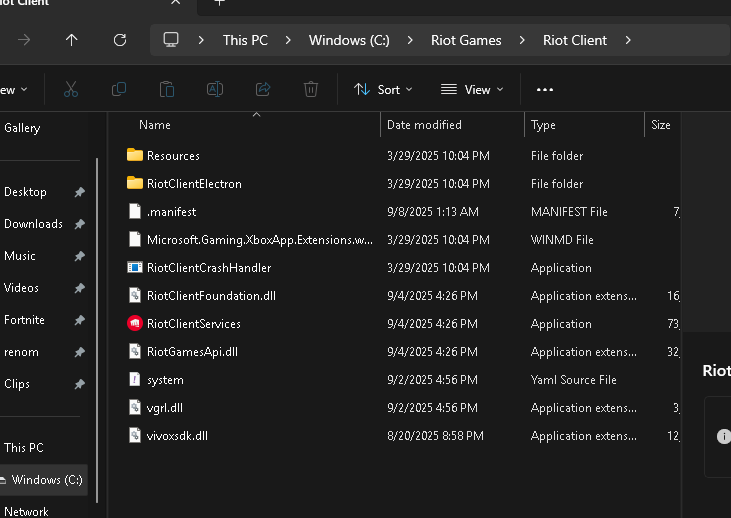
Task: Open the Sort dropdown menu
Action: click(x=383, y=90)
